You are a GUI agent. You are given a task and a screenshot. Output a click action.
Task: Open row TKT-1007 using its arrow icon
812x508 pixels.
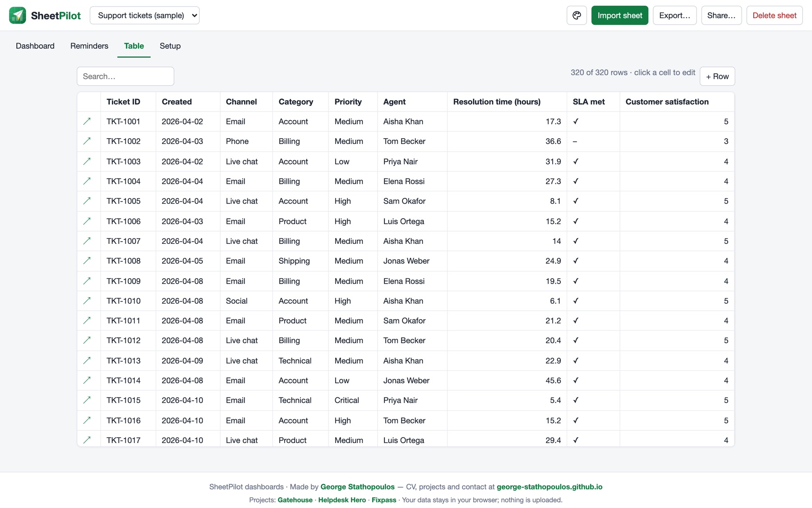point(87,241)
